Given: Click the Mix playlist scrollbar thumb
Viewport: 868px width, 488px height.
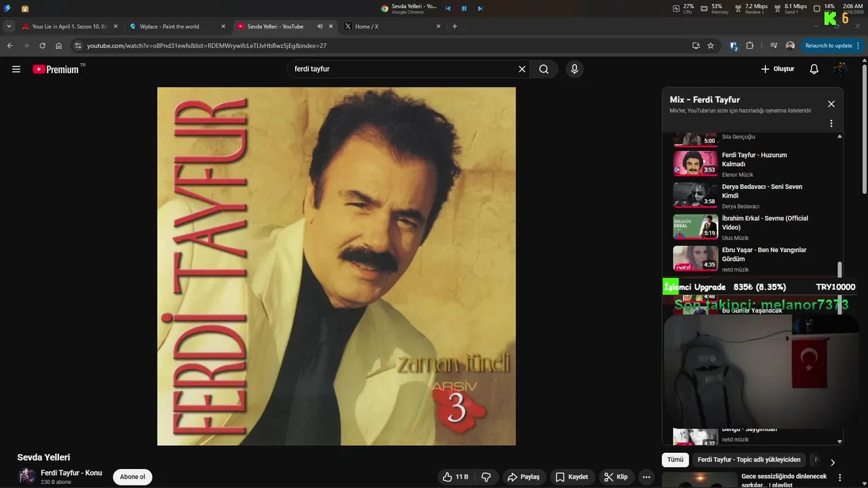Looking at the screenshot, I should coord(840,270).
